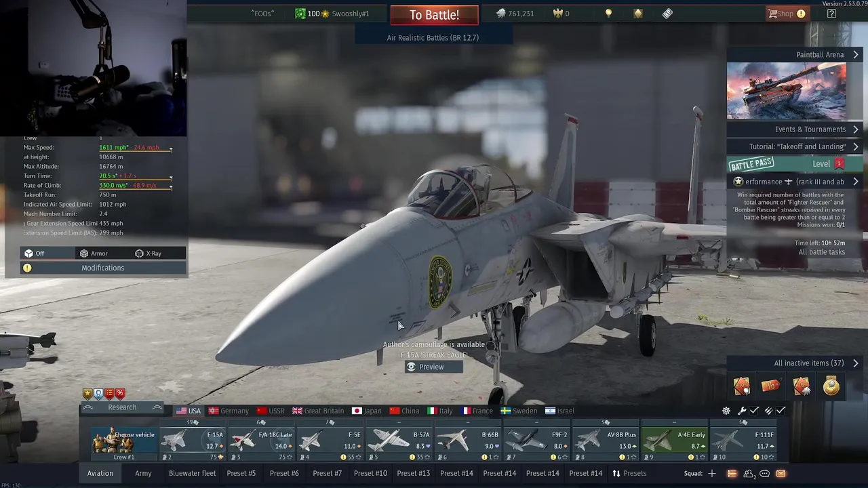The image size is (868, 488).
Task: Open the Paintball Arena promo image
Action: pos(787,91)
